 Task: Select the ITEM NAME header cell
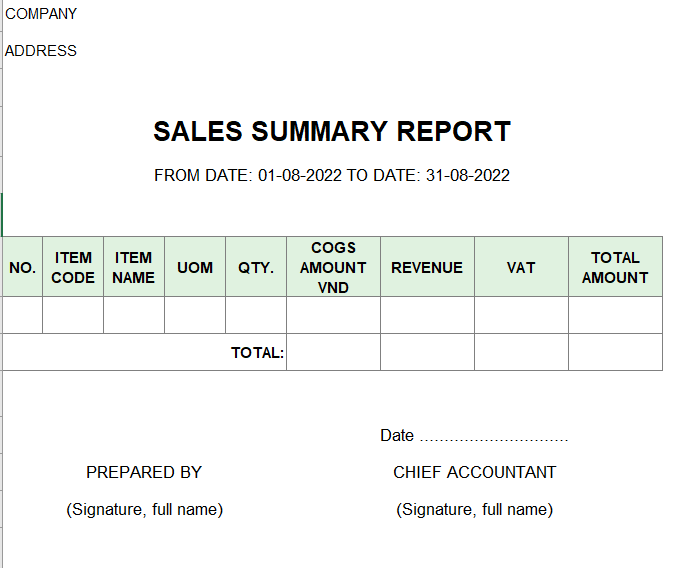[133, 267]
